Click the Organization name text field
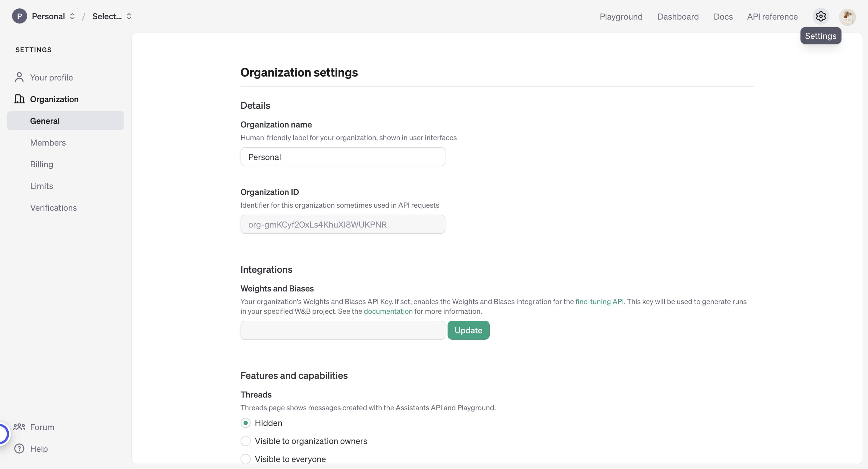 (342, 157)
